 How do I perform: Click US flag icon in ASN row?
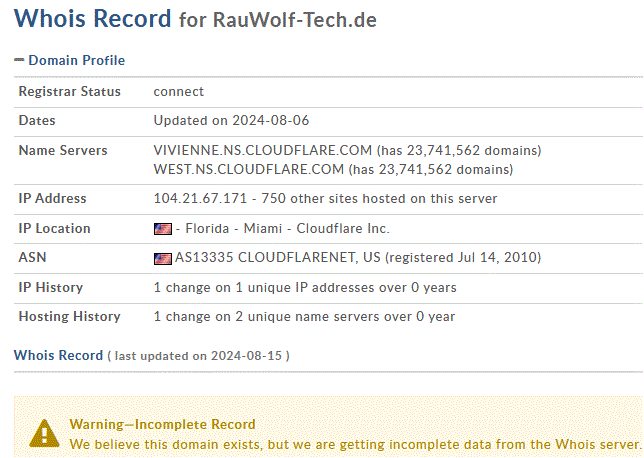[x=163, y=259]
